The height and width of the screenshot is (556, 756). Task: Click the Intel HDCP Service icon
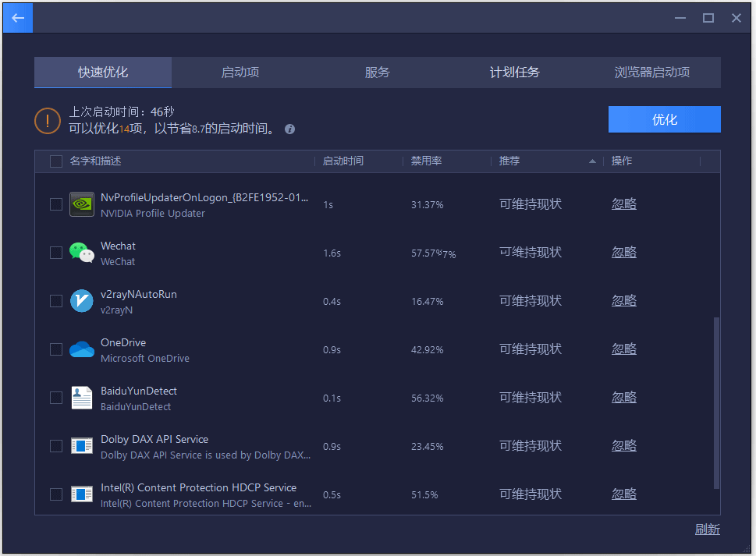pos(81,494)
